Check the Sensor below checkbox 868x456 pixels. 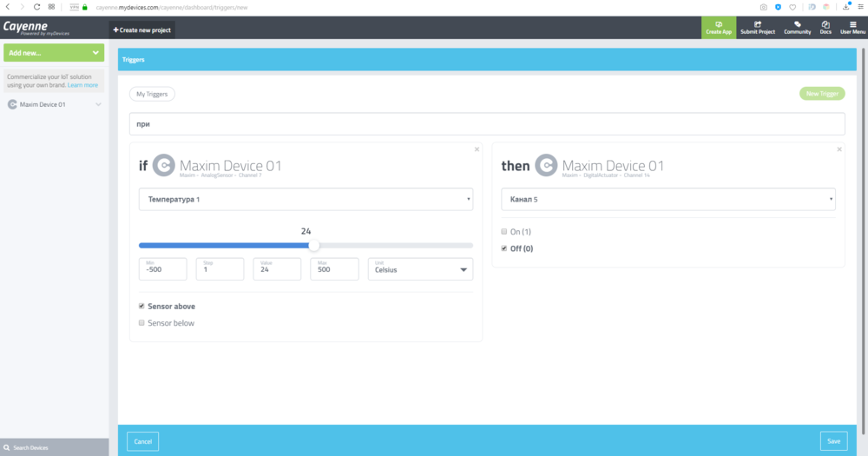(x=142, y=323)
